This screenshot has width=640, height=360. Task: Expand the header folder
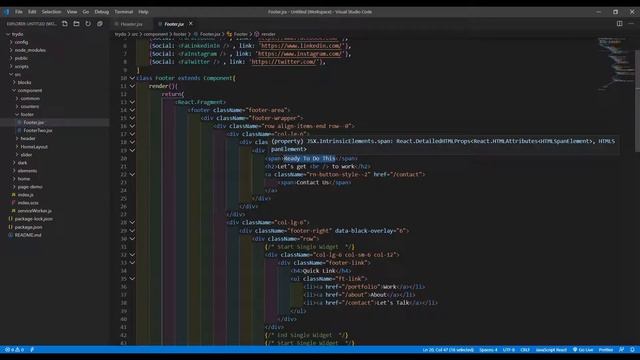pos(28,139)
